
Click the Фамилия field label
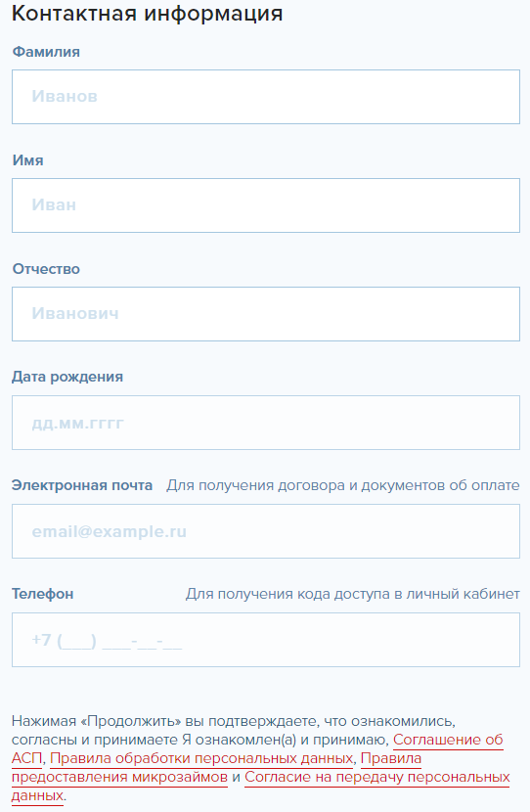46,52
